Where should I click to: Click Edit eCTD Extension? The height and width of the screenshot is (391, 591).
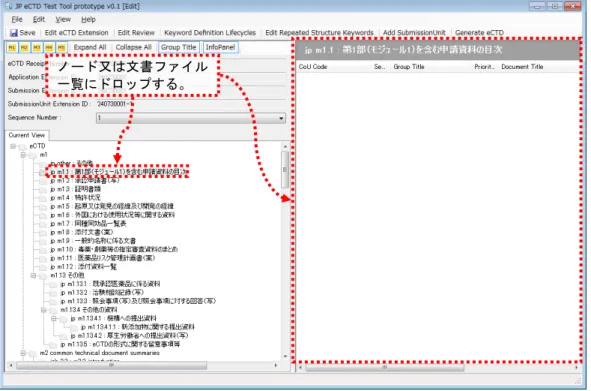(77, 33)
